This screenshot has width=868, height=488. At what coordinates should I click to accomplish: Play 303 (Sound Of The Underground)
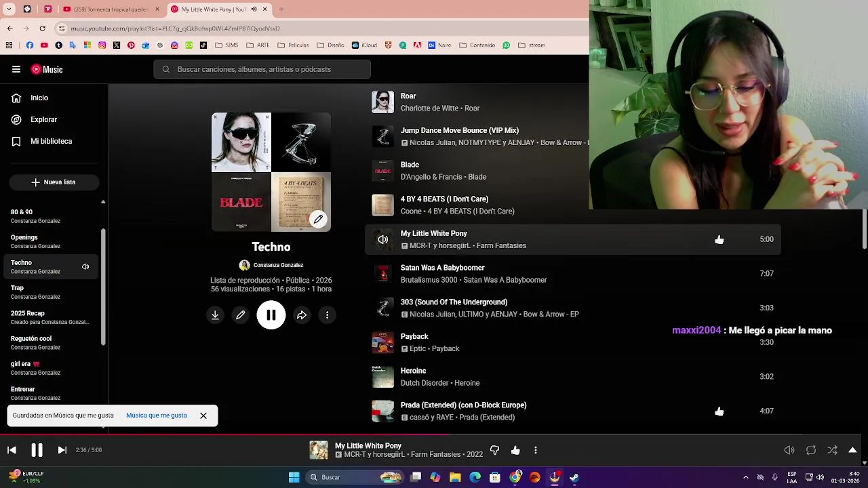coord(382,308)
